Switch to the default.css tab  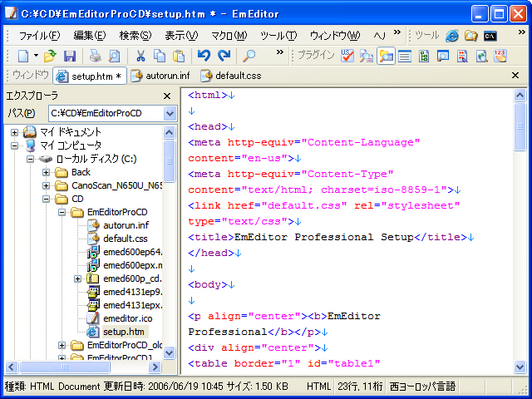point(231,76)
